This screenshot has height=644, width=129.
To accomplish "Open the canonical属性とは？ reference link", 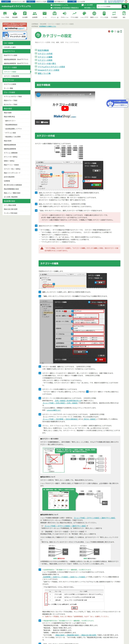I will (54, 410).
